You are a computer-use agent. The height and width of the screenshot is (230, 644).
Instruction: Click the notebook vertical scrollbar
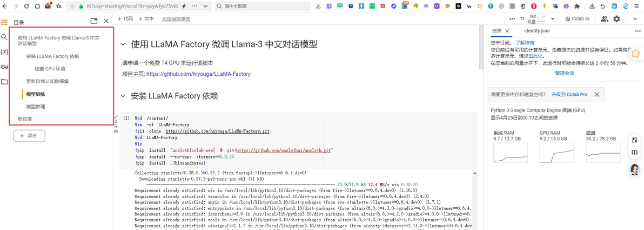(x=481, y=47)
